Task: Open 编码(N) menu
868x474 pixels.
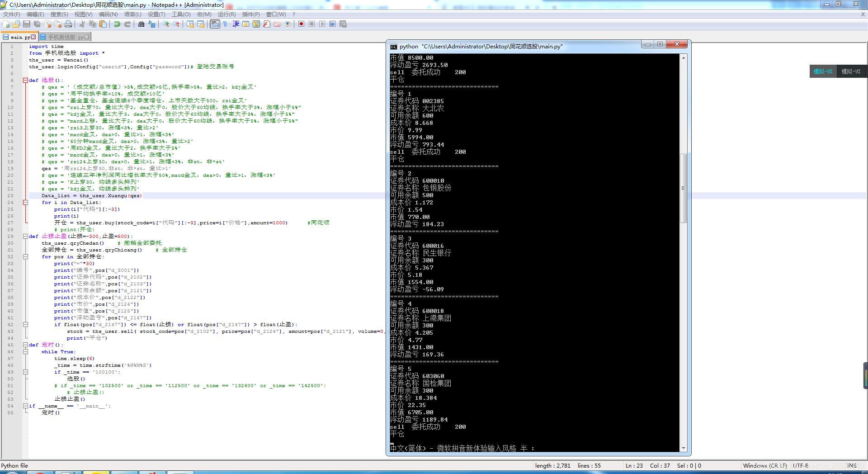Action: 108,14
